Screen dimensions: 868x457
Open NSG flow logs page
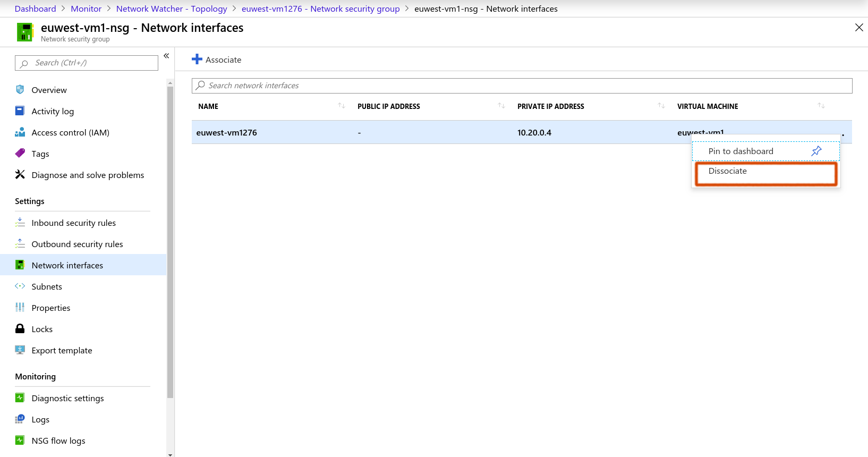coord(58,441)
